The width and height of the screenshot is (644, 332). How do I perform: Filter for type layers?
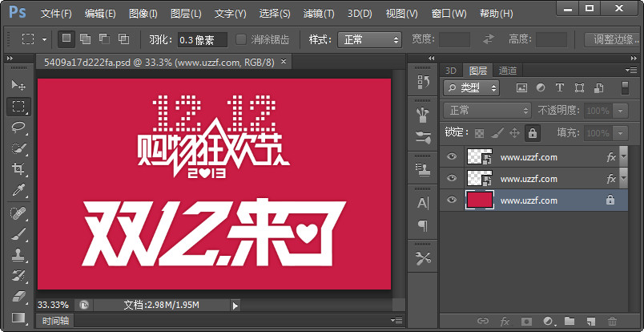point(559,87)
